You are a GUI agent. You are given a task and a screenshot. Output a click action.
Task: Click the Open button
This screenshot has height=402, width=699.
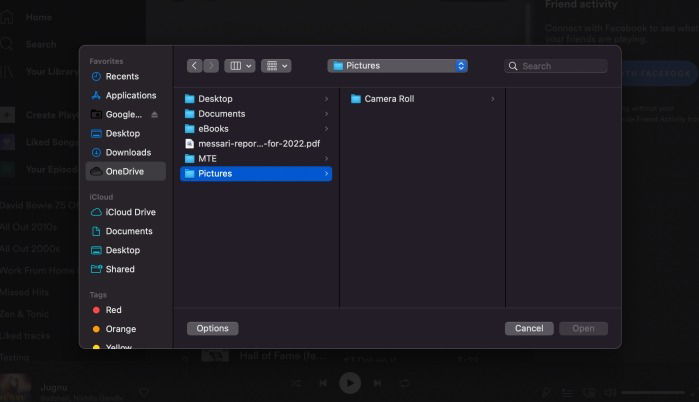point(584,328)
